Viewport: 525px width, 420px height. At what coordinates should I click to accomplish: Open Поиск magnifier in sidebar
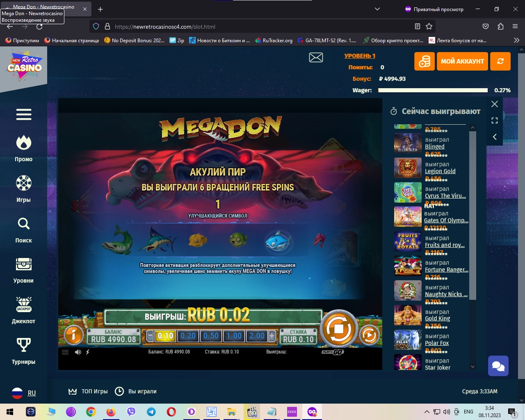point(24,224)
